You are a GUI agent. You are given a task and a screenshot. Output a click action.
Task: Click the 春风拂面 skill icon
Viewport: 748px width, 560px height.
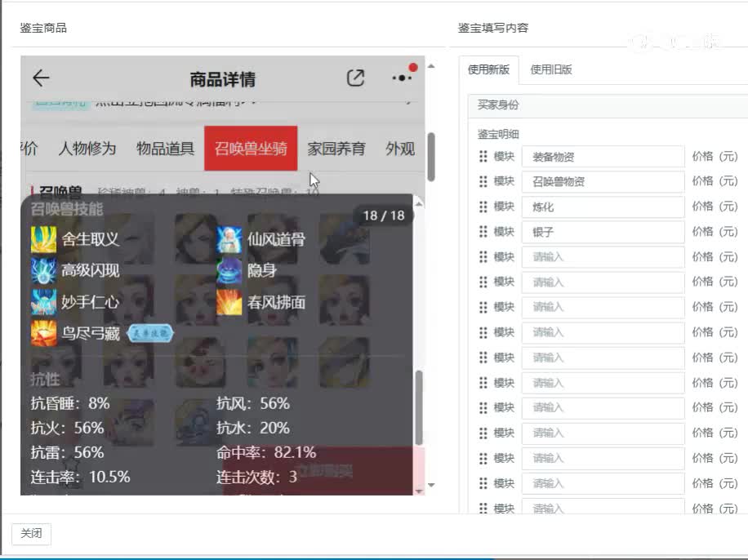[229, 302]
